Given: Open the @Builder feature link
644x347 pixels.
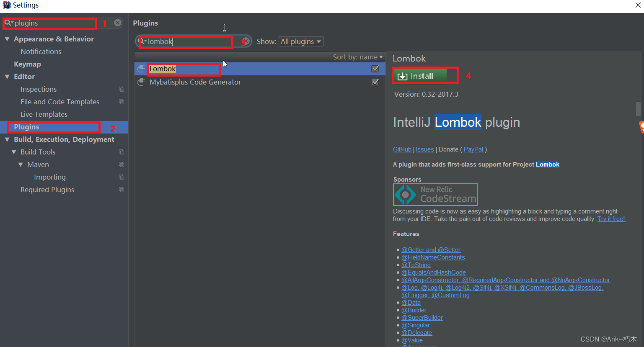Looking at the screenshot, I should 414,310.
